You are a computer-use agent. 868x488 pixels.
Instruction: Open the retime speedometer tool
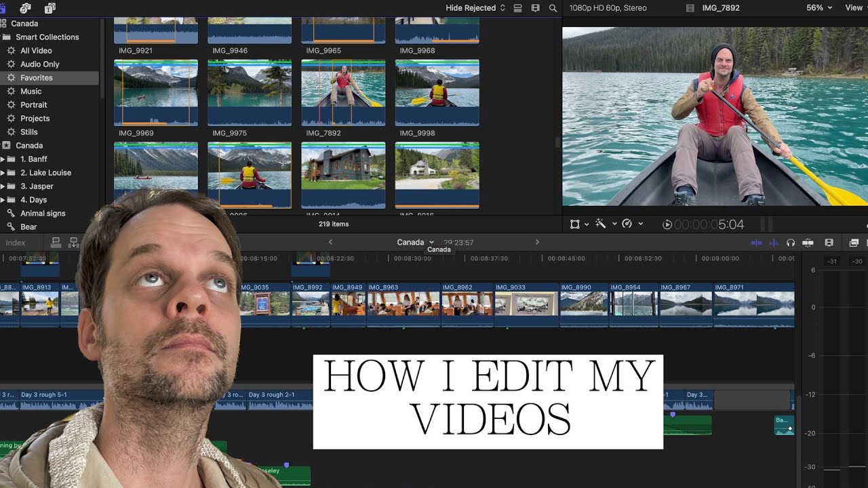627,224
